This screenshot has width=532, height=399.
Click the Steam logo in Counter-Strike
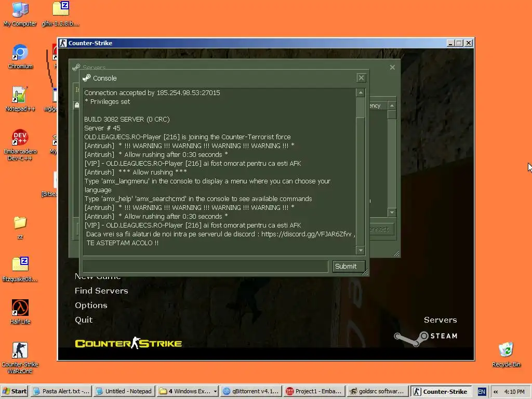coord(425,338)
